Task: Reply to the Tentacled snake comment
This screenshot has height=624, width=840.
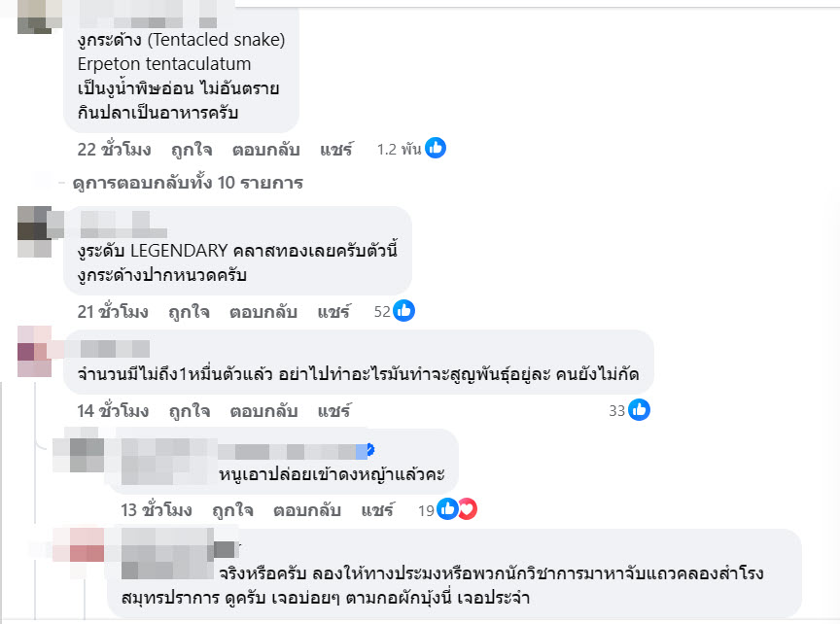Action: coord(266,150)
